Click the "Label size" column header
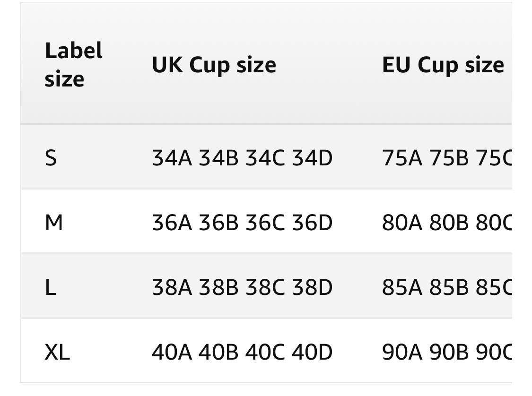 click(x=73, y=65)
